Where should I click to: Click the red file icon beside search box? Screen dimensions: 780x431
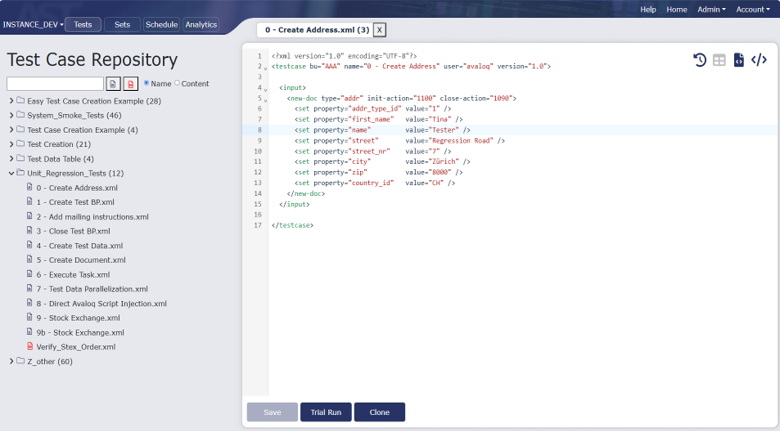[130, 84]
